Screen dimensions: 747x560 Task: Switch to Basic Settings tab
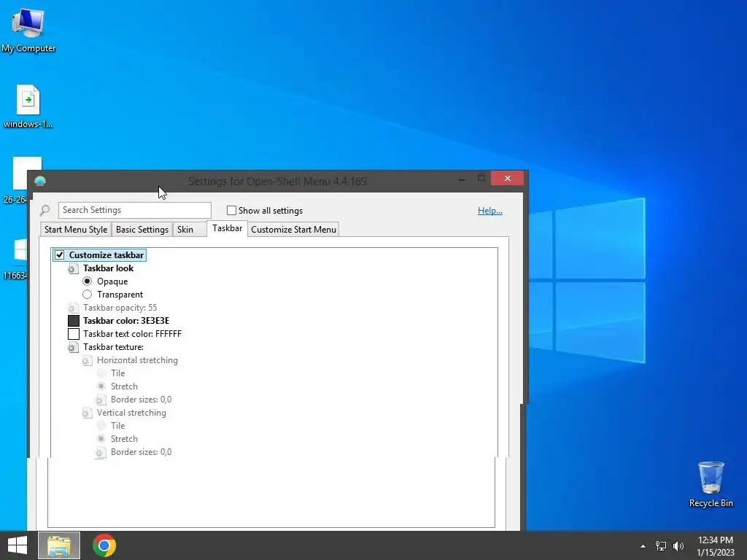[x=142, y=230]
